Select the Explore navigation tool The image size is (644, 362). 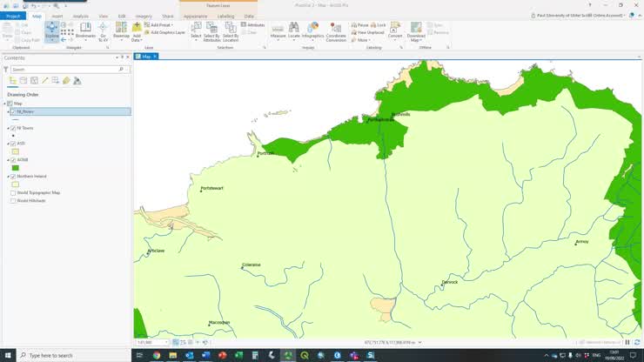52,30
